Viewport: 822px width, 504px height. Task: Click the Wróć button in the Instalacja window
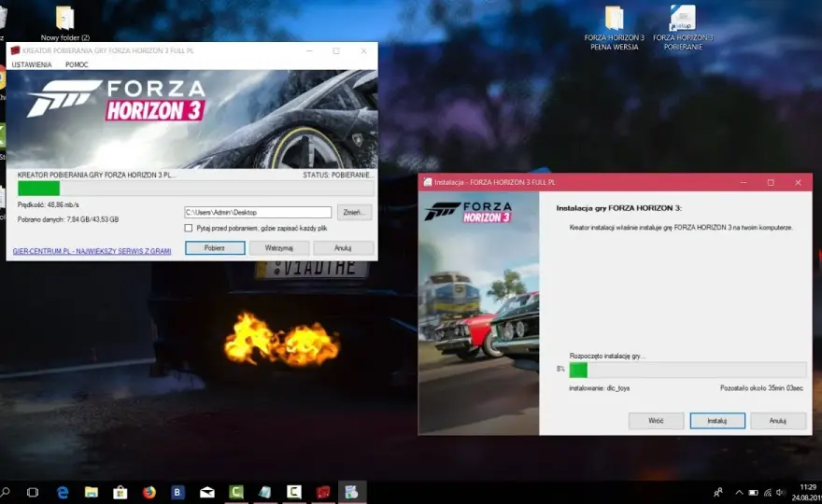pyautogui.click(x=656, y=421)
